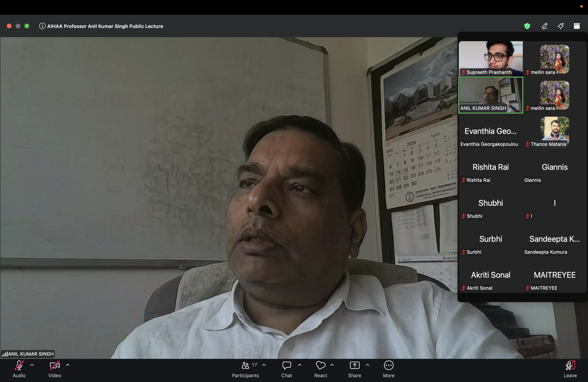Select Akriti Sonal's participant tile
Screen dimensions: 588x382
(491, 275)
